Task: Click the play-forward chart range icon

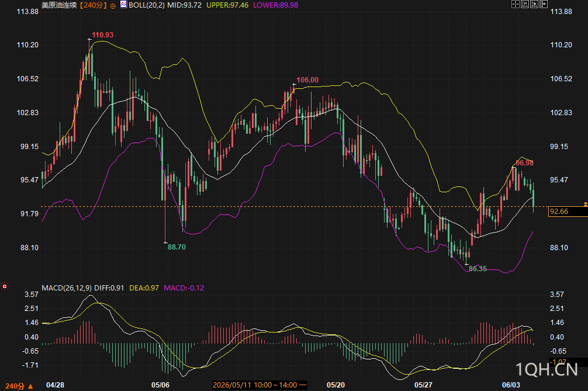Action: pyautogui.click(x=534, y=5)
